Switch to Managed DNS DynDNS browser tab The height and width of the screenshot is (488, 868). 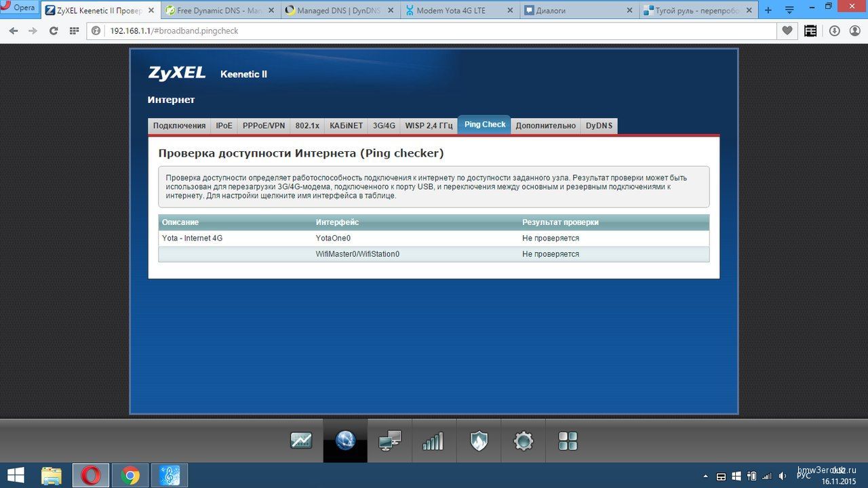point(340,11)
